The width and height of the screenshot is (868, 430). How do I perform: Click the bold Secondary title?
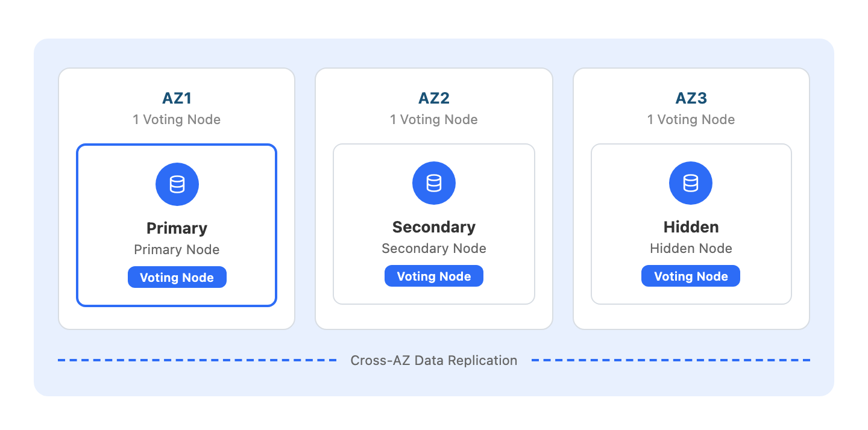(434, 227)
